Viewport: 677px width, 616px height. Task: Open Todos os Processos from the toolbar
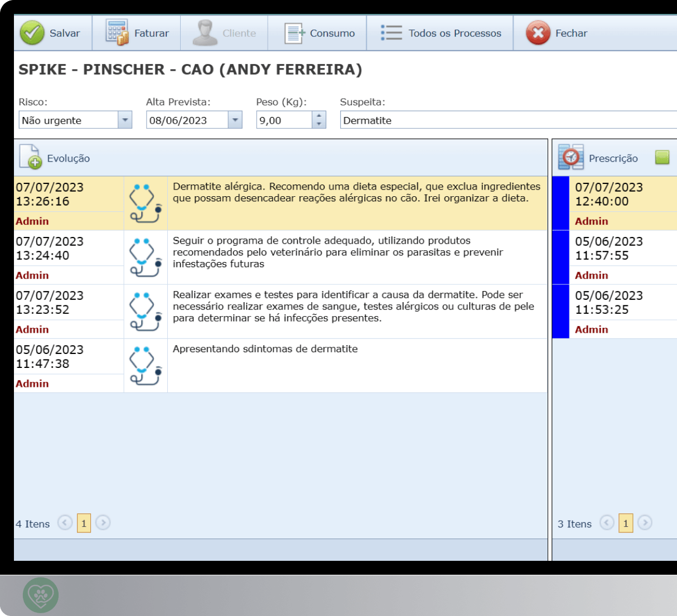tap(390, 32)
